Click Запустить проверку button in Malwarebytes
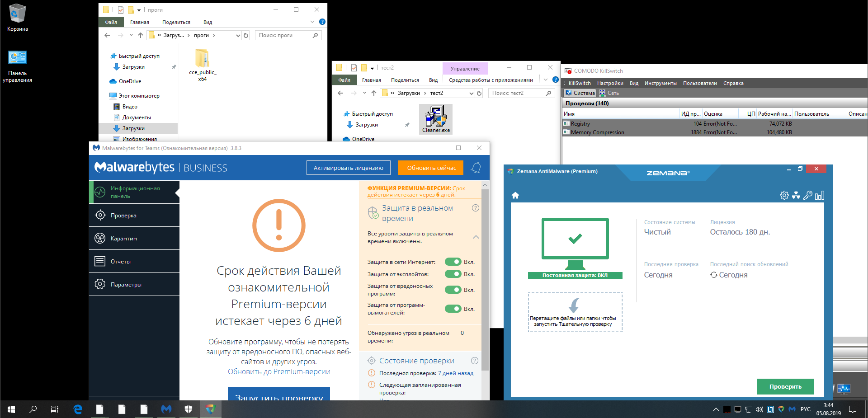The width and height of the screenshot is (868, 418). 279,394
